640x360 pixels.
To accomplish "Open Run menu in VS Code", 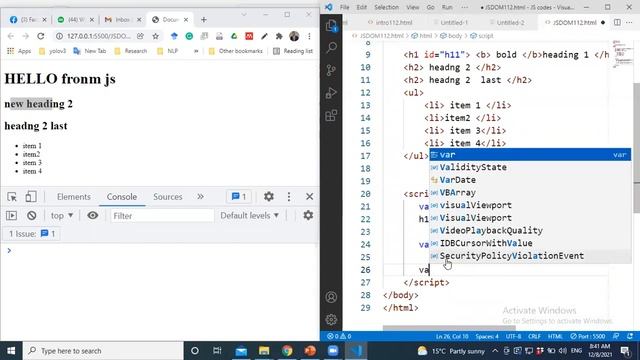I will coord(447,7).
